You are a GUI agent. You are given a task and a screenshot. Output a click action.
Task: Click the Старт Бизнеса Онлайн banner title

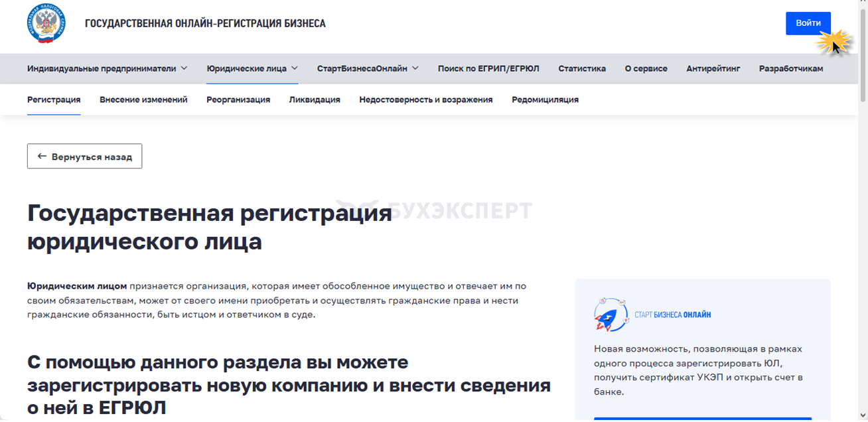[672, 315]
